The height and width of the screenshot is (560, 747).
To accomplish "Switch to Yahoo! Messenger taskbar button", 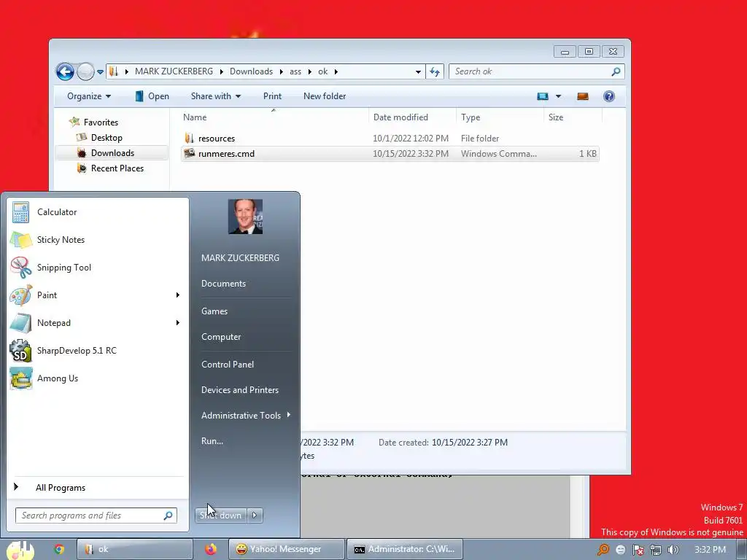I will click(x=286, y=550).
